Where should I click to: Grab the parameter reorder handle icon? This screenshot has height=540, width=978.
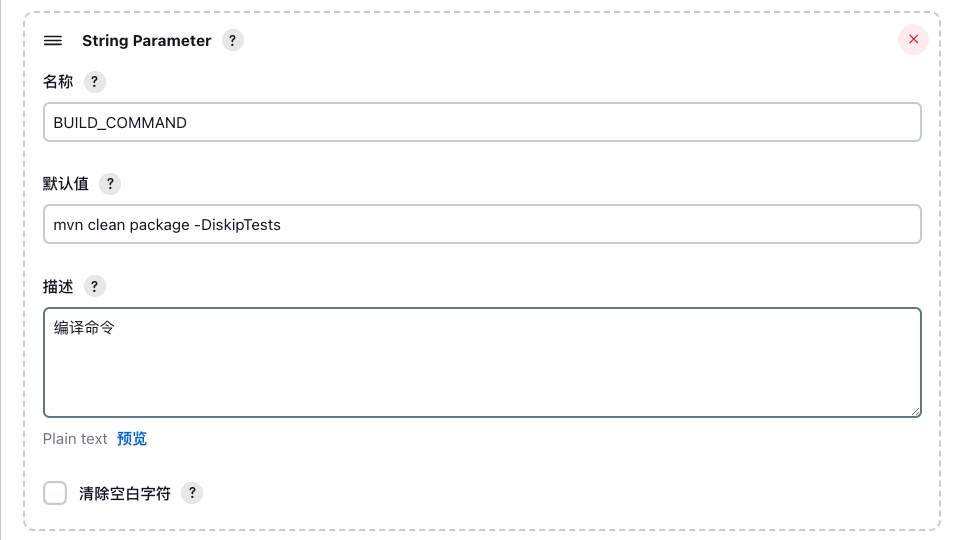tap(53, 41)
